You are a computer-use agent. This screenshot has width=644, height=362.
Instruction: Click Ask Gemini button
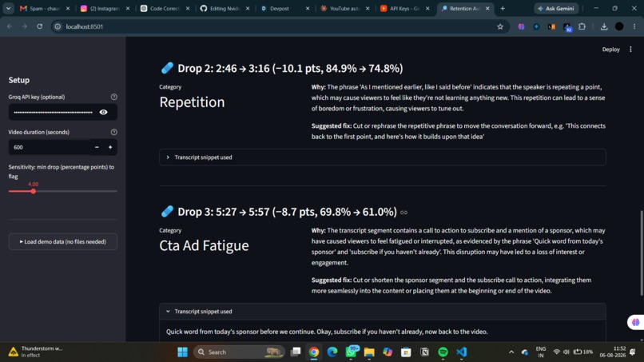tap(556, 8)
